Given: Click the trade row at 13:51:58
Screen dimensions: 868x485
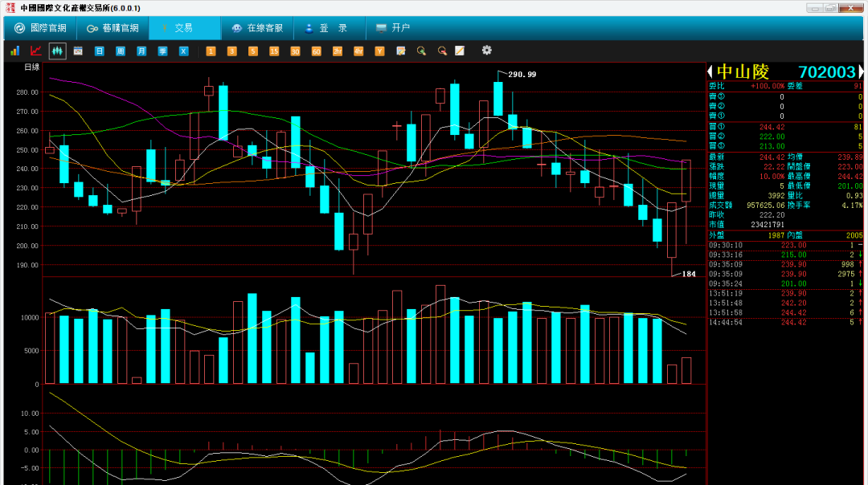Looking at the screenshot, I should pyautogui.click(x=785, y=312).
